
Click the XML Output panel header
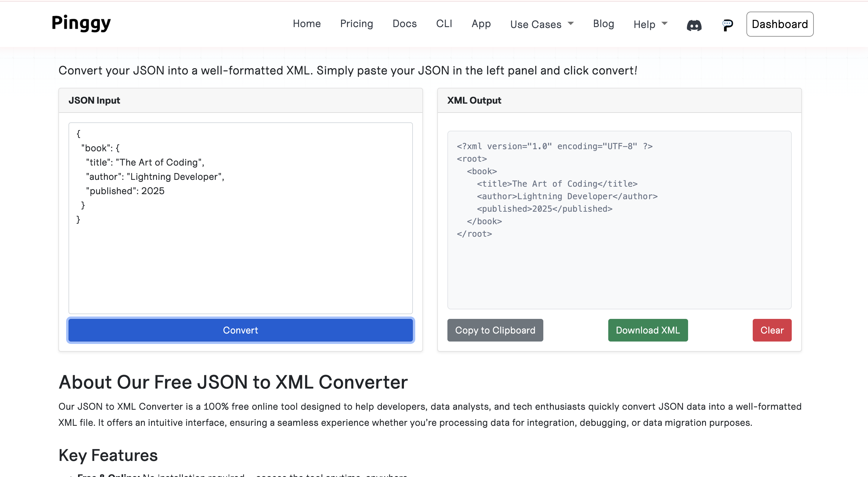(x=619, y=100)
